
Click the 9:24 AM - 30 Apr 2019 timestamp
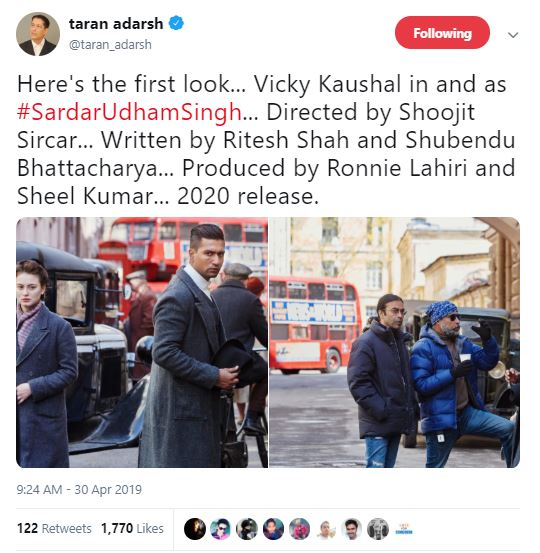pyautogui.click(x=79, y=490)
